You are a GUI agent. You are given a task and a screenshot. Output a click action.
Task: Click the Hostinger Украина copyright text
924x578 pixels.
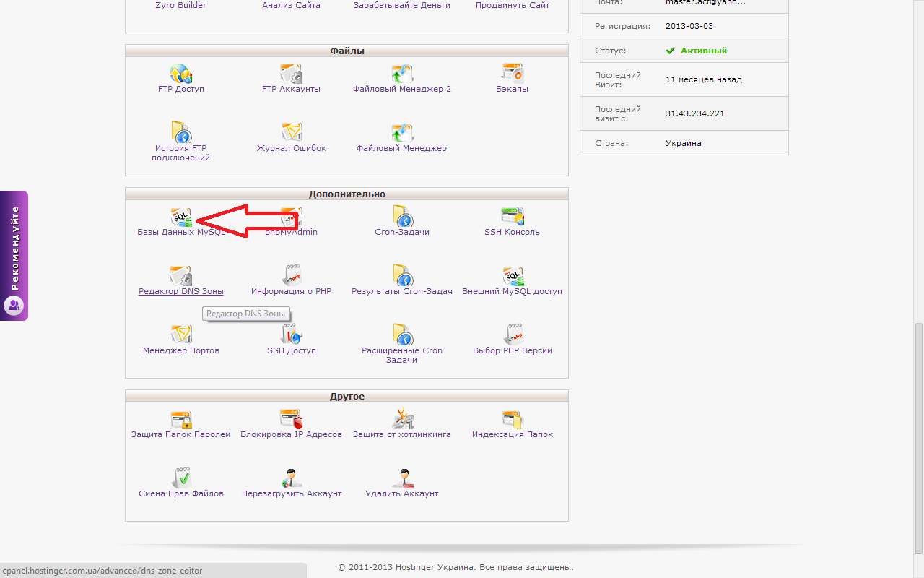point(456,567)
